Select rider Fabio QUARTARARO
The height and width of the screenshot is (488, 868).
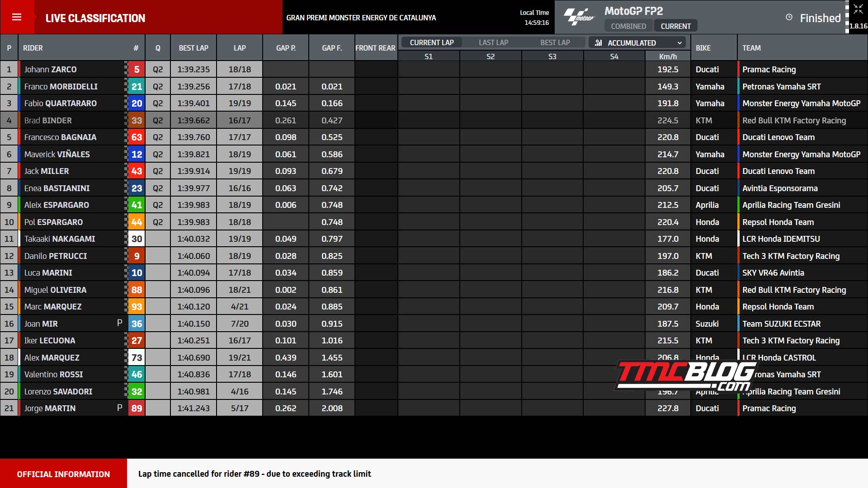(60, 103)
